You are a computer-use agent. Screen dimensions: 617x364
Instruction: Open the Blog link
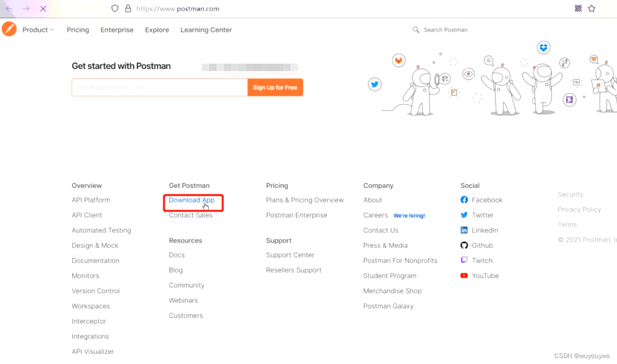(176, 270)
